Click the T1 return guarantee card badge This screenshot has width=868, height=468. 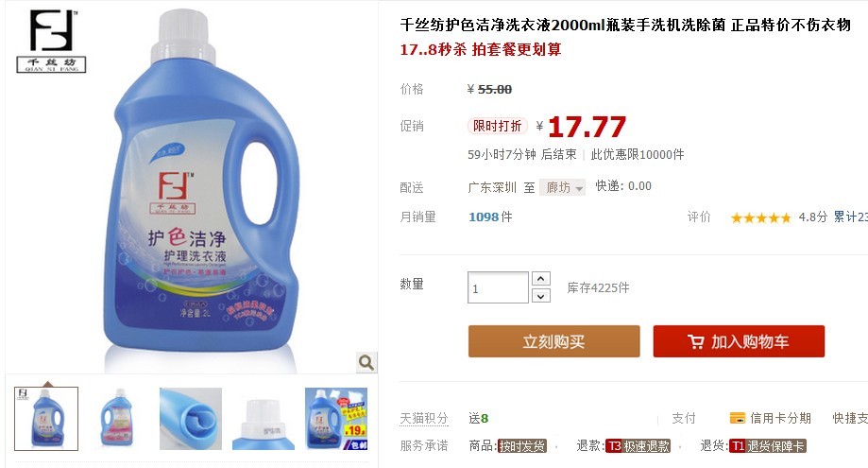(767, 446)
